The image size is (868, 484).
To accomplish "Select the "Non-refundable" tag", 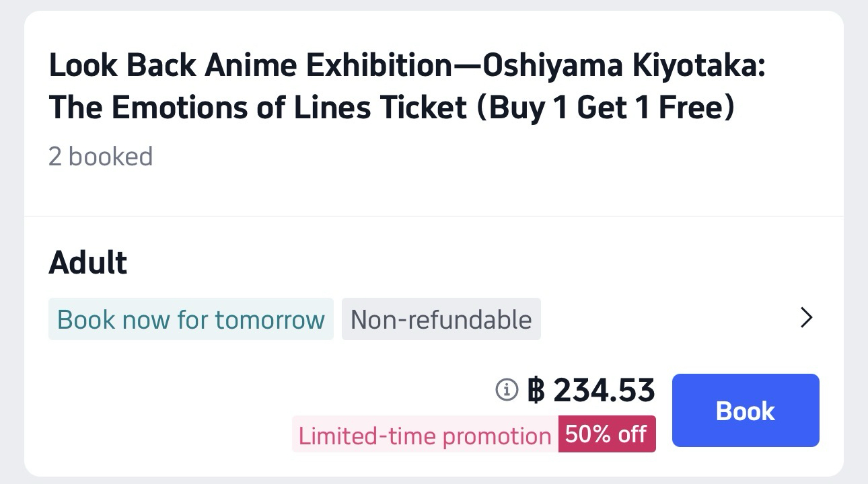I will click(x=441, y=319).
